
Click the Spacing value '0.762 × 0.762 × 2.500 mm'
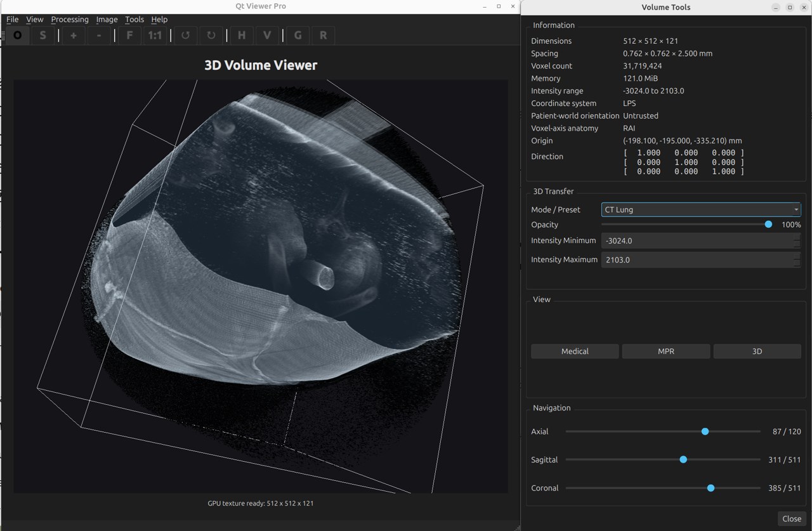pos(667,53)
